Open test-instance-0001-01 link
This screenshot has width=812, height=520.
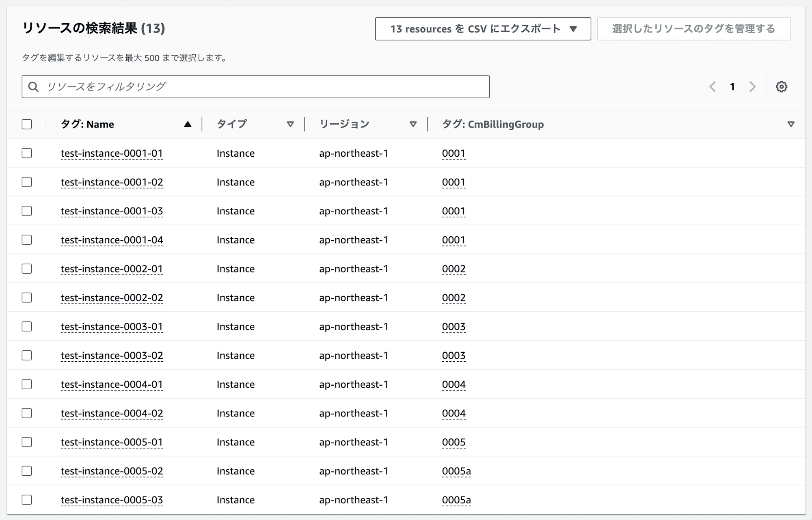point(112,153)
